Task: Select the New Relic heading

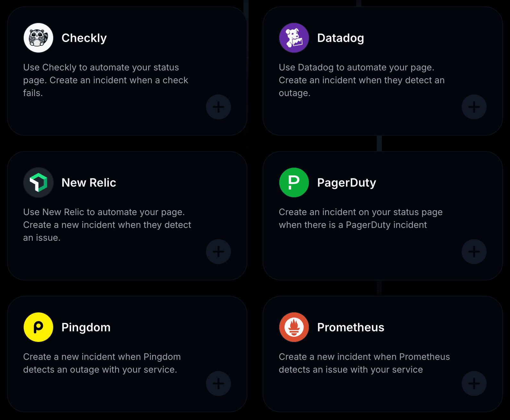Action: (89, 183)
